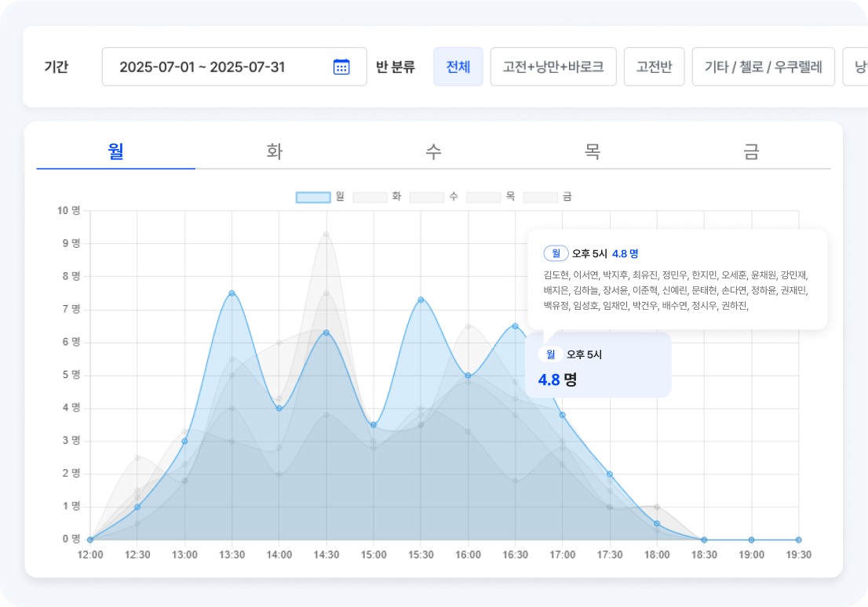
Task: Click the 13:30 peak data point
Action: (x=232, y=293)
